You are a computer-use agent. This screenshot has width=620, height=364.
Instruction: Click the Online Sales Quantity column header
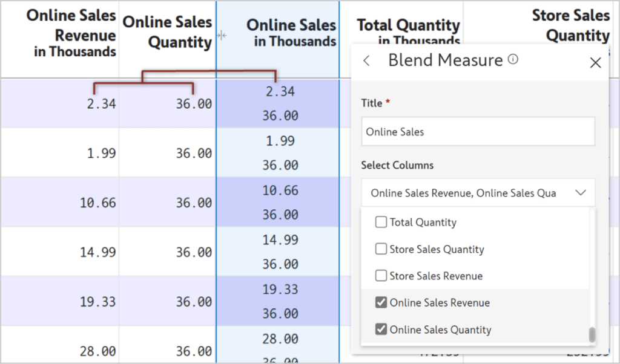click(x=168, y=30)
